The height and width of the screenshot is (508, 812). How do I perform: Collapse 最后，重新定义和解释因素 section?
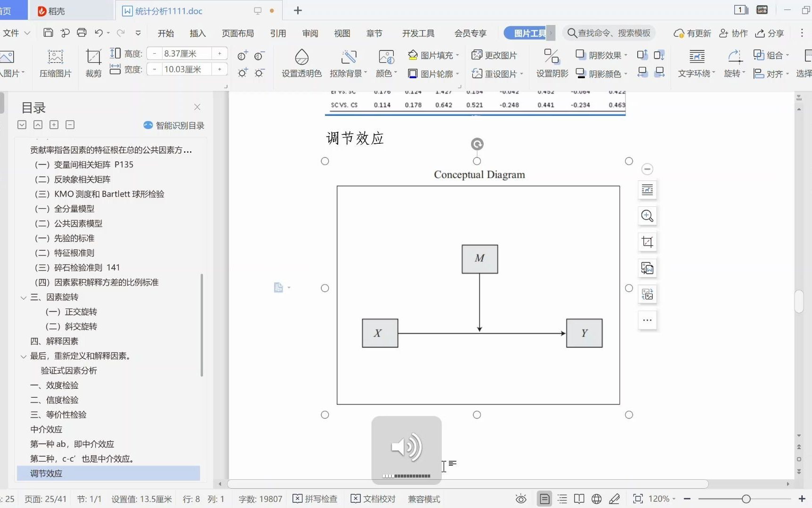tap(23, 356)
